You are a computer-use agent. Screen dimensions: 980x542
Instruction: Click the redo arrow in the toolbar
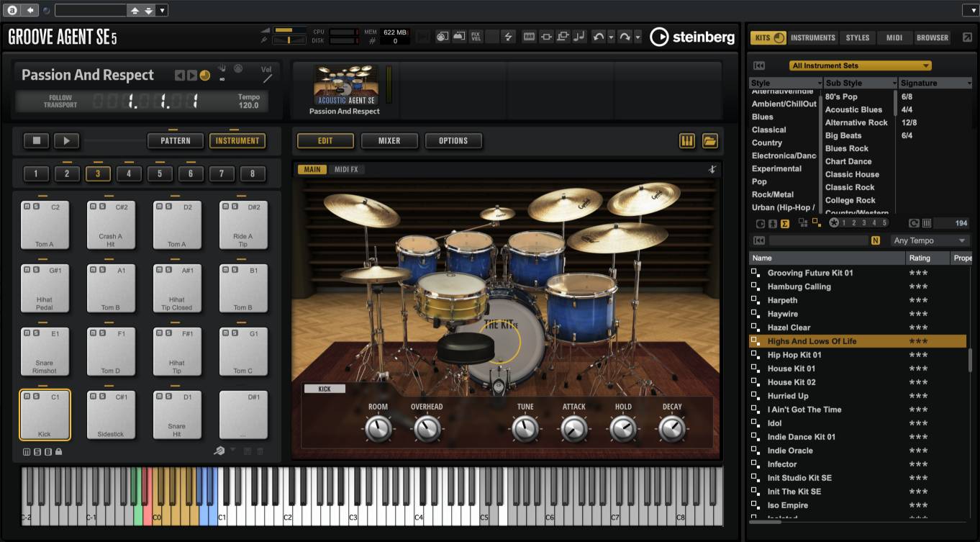(x=625, y=37)
